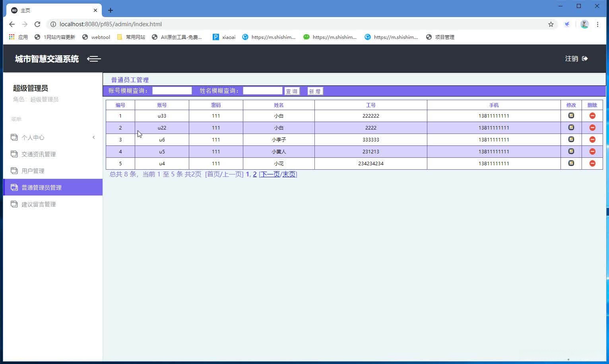
Task: Delete the row for account u4
Action: (592, 163)
